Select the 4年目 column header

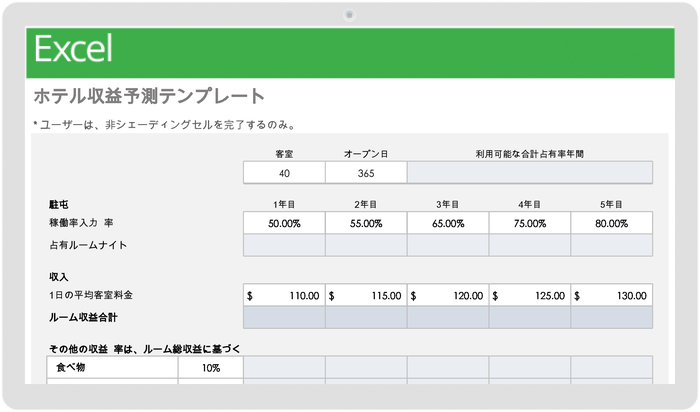point(529,204)
